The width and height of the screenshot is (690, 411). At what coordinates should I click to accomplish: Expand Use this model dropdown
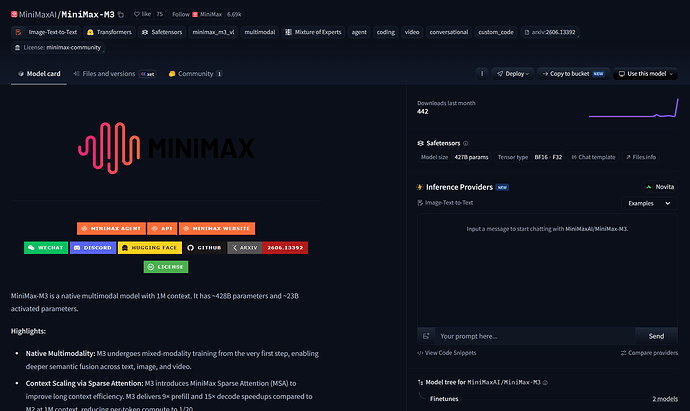(x=645, y=74)
